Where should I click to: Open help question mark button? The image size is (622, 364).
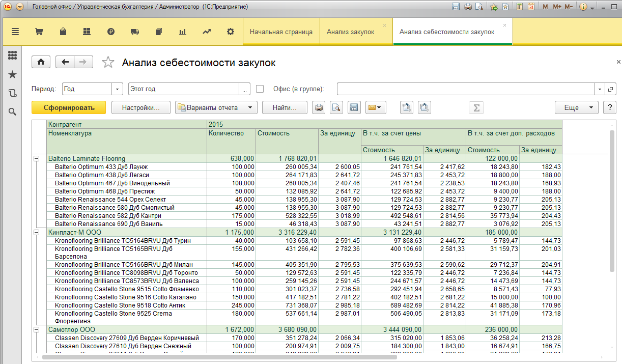[609, 107]
